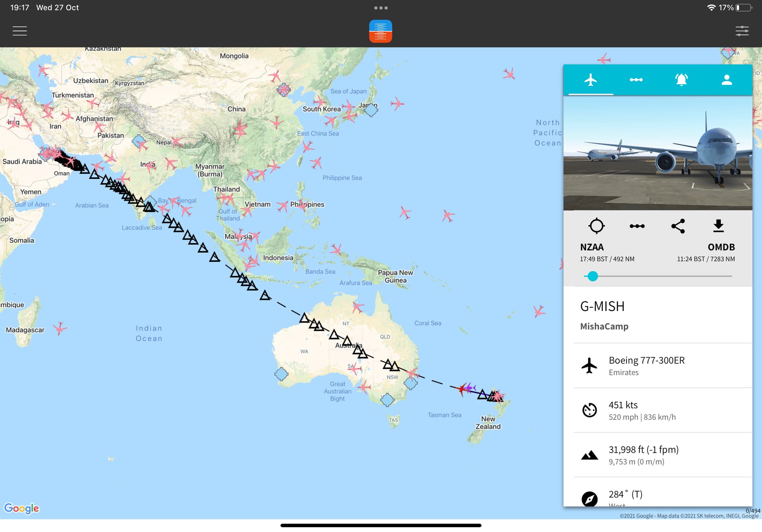Screen dimensions: 762x532
Task: Center map on aircraft with crosshair icon
Action: pyautogui.click(x=597, y=226)
